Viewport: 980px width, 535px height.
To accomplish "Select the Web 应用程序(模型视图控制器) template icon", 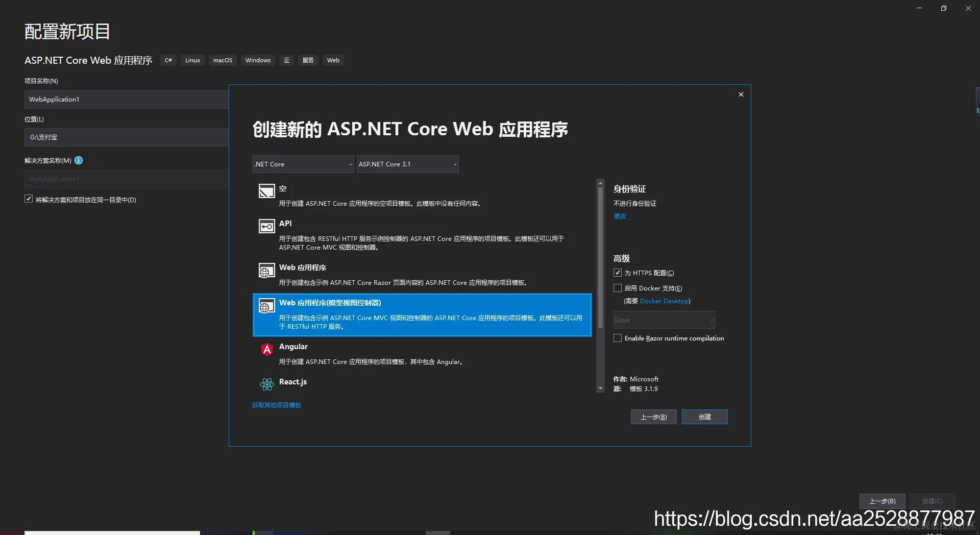I will (266, 306).
